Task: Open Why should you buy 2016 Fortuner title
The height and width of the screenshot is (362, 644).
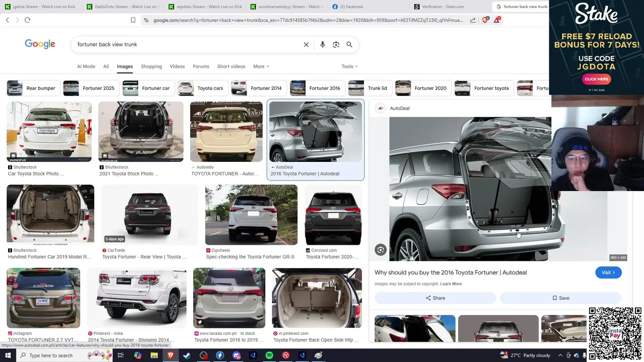Action: coord(450,273)
